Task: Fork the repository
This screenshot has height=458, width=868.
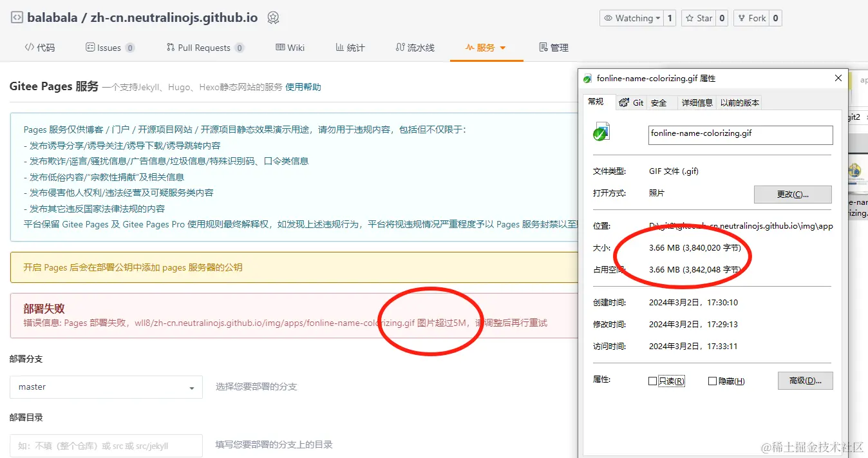Action: (x=751, y=18)
